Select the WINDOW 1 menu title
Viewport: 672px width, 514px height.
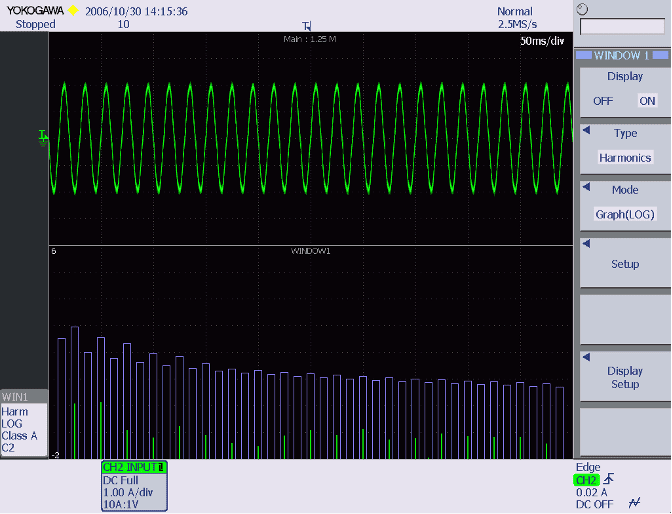click(x=622, y=56)
